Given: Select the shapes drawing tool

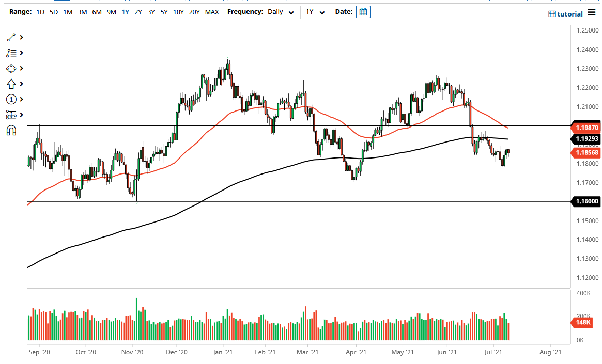Looking at the screenshot, I should [11, 69].
